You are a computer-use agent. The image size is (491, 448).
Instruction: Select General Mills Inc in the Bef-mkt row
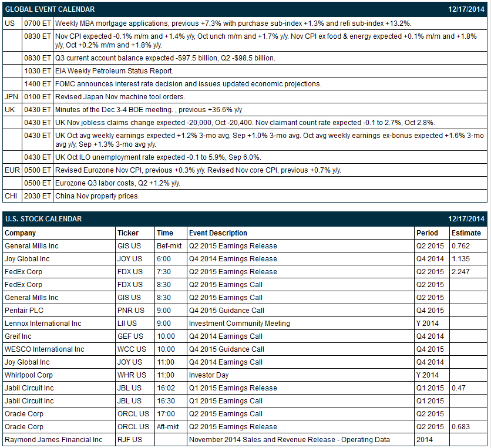pos(32,246)
